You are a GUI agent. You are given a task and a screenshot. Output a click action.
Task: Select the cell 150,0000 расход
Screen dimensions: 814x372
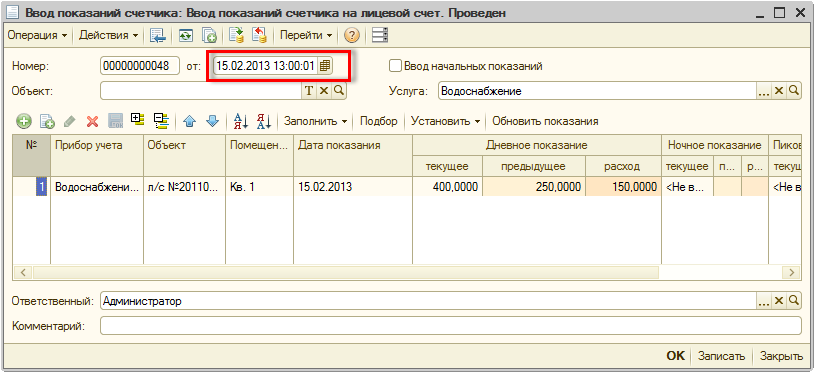[623, 187]
